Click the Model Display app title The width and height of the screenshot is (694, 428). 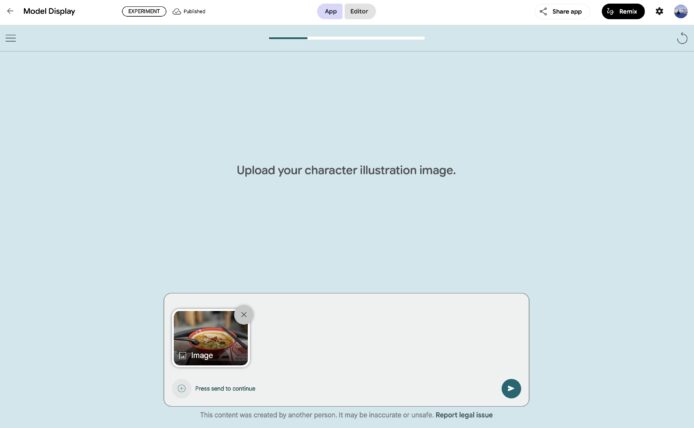pos(49,11)
